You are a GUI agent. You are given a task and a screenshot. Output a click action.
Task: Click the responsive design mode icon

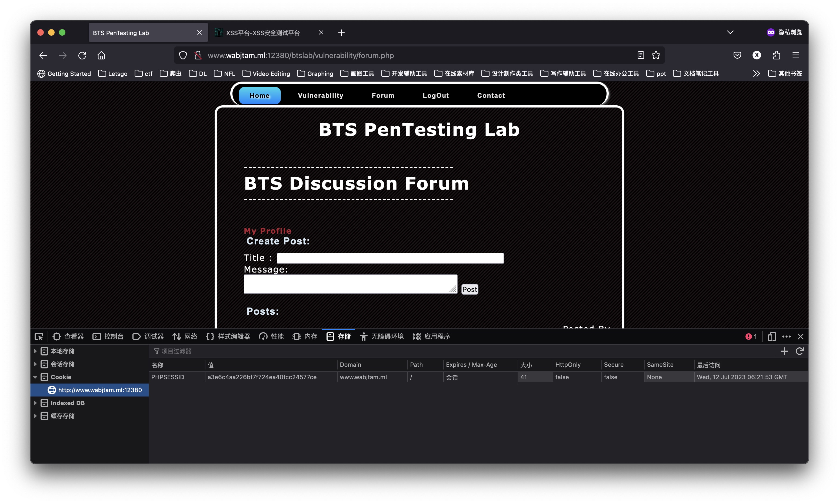(x=772, y=336)
